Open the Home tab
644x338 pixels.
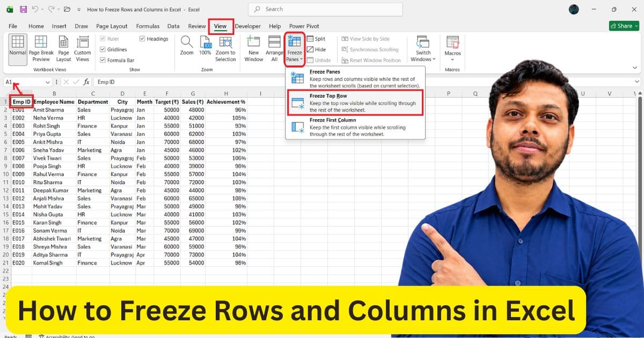(36, 26)
